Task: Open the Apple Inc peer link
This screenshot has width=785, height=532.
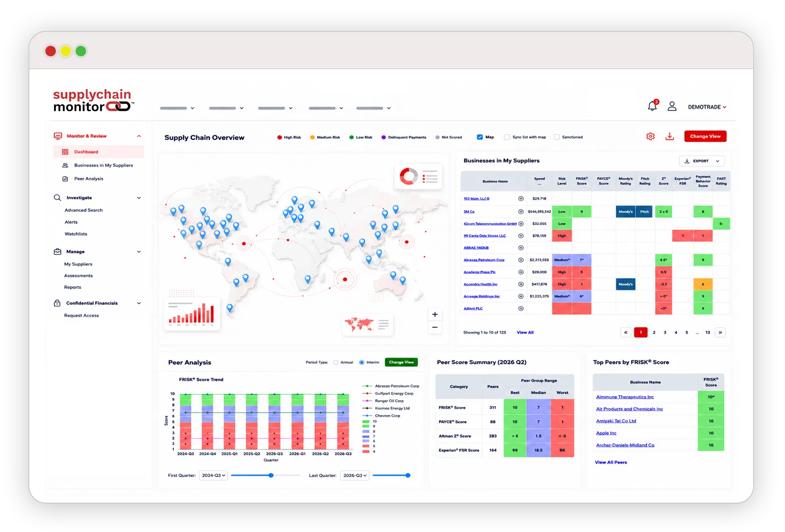Action: click(606, 433)
